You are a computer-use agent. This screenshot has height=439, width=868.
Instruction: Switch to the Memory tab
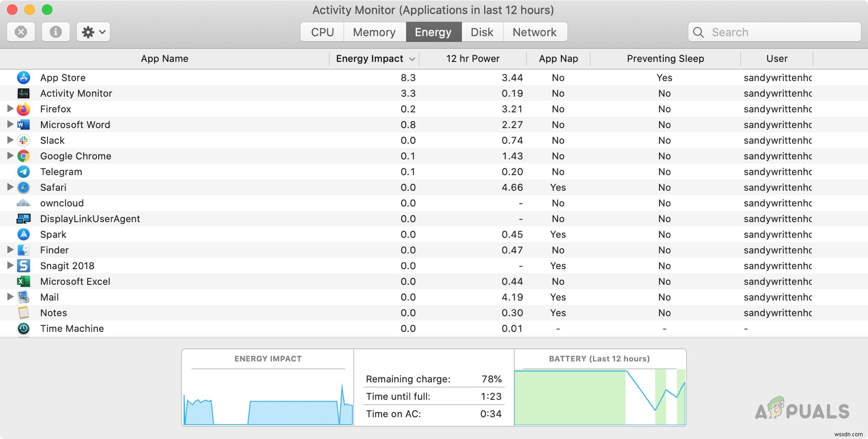pos(374,32)
